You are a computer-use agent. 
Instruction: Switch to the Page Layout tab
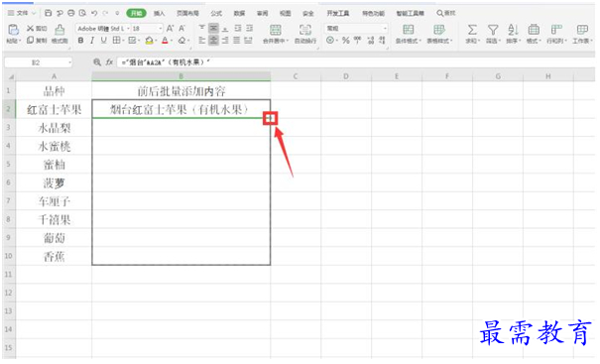pos(187,13)
